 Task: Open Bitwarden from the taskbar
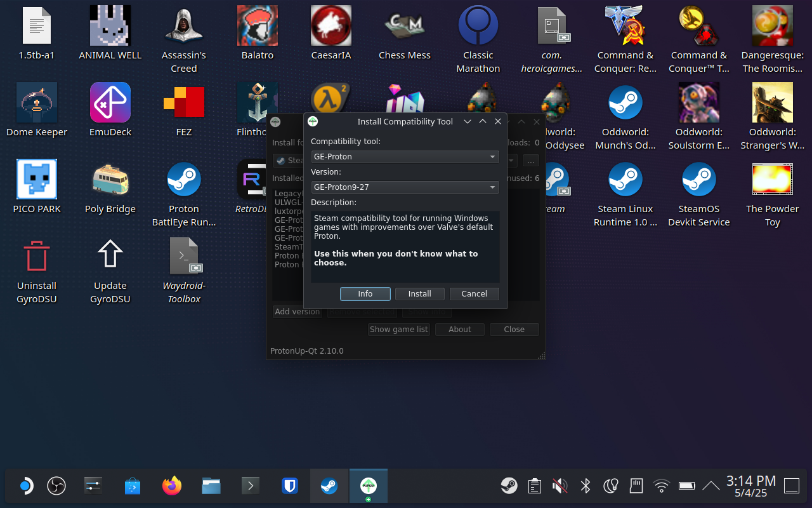tap(290, 486)
